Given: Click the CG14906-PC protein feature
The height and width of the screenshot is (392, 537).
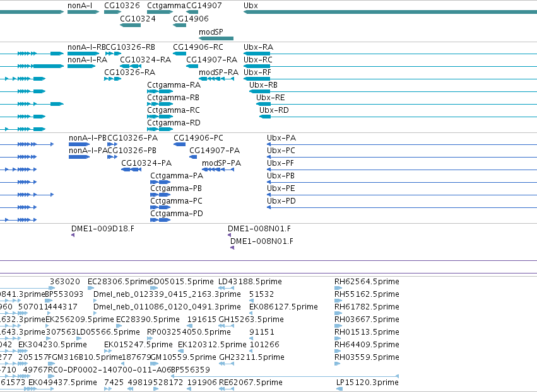Looking at the screenshot, I should tap(179, 144).
